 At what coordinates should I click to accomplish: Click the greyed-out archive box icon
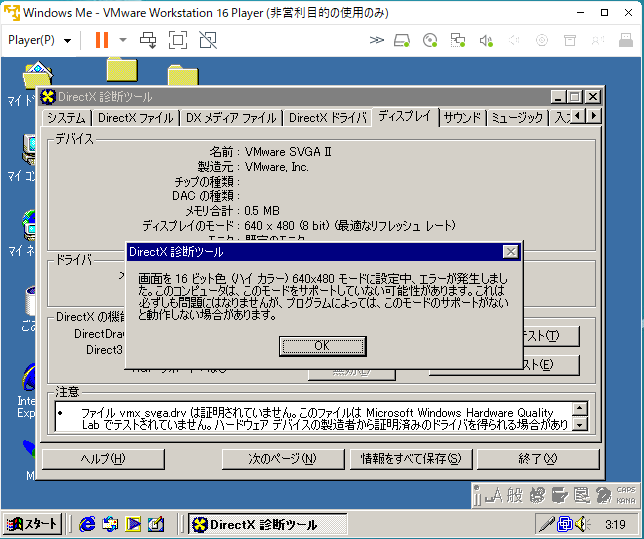pos(570,40)
